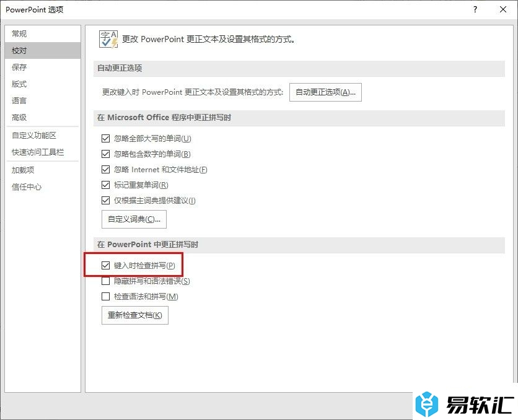Enable 隐藏拼写和语法错误(S)
This screenshot has height=420, width=518.
(106, 281)
